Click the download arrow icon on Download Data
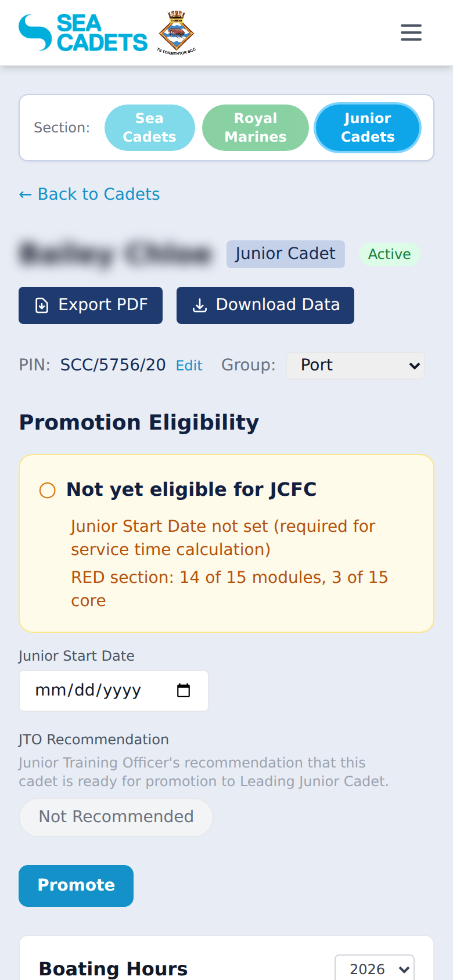Viewport: 453px width, 980px height. click(200, 305)
